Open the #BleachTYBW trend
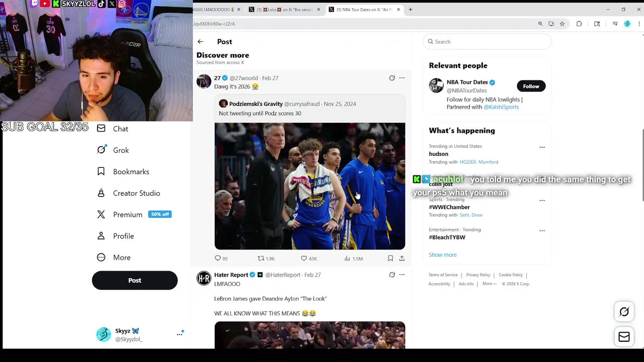This screenshot has width=644, height=362. (x=447, y=237)
